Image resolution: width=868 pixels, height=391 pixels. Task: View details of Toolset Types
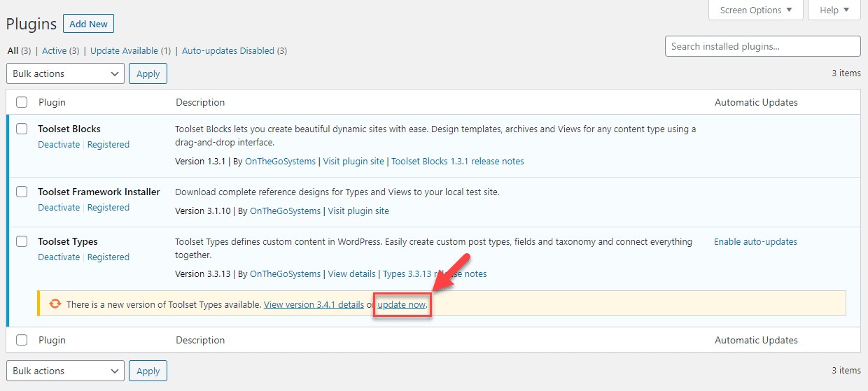(x=352, y=273)
